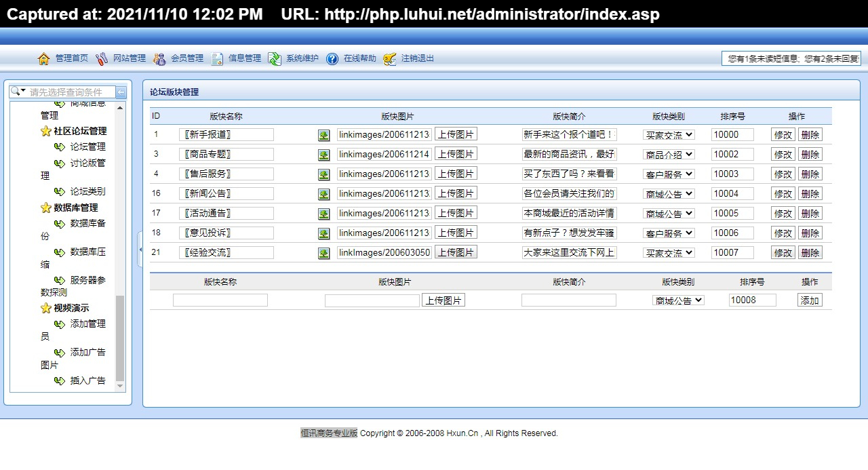
Task: Click image preview icon in 新手报道 row
Action: pyautogui.click(x=324, y=136)
